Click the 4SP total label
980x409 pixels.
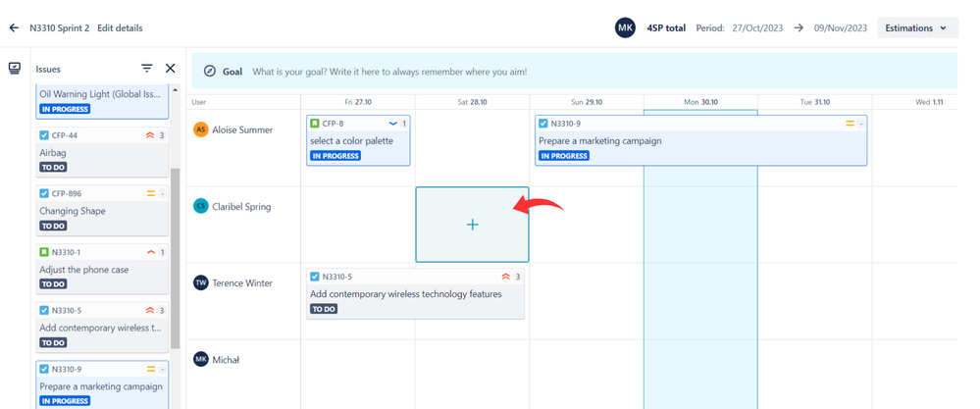[x=666, y=28]
